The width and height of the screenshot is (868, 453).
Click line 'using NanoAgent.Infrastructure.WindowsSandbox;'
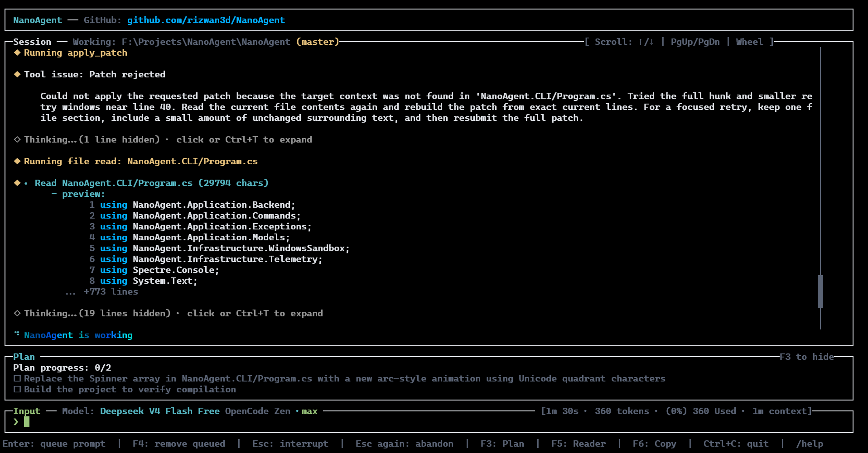[225, 248]
